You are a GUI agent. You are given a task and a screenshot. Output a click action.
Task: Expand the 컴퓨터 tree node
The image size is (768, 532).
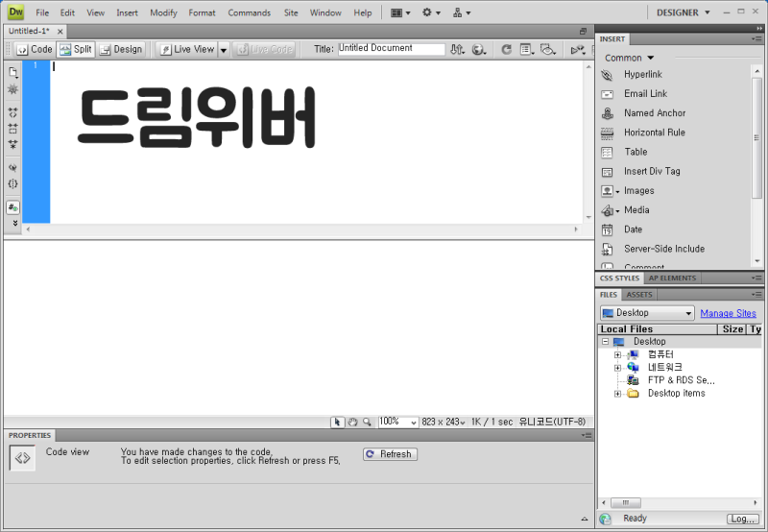[x=617, y=354]
